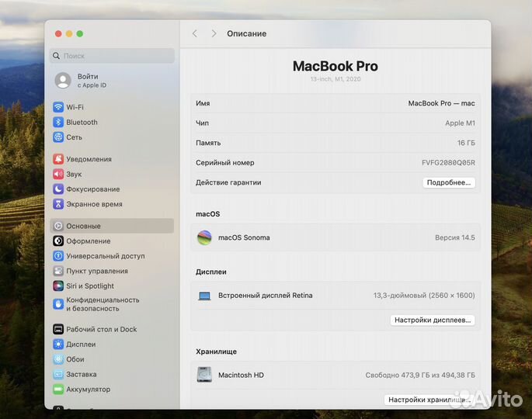The width and height of the screenshot is (532, 419).
Task: Click Встроенный дисплей Retina label
Action: [266, 296]
